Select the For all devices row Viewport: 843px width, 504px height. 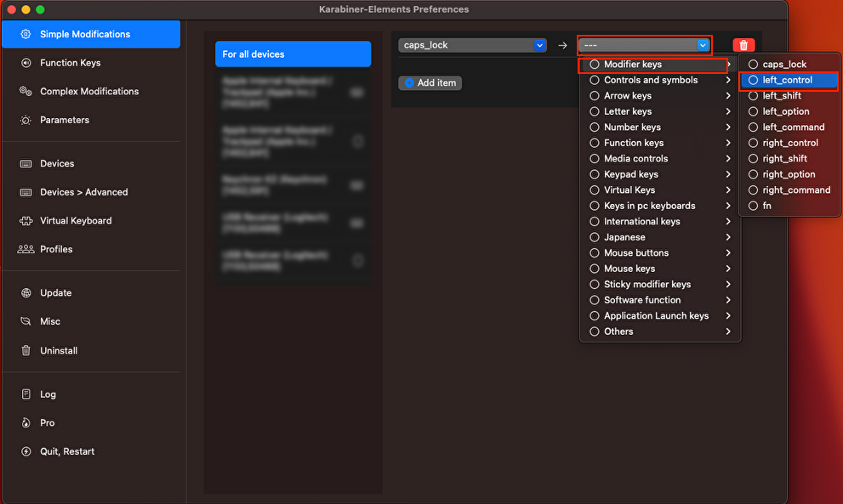[293, 54]
